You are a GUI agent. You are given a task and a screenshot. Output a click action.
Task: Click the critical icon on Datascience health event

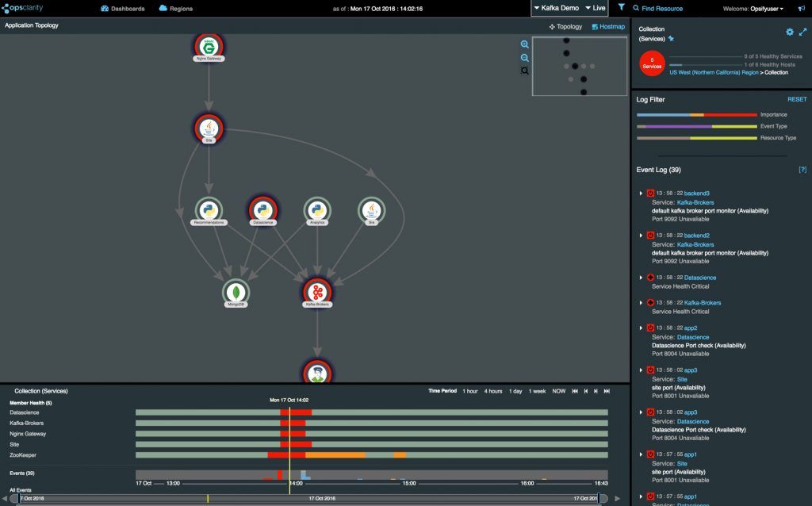[650, 278]
